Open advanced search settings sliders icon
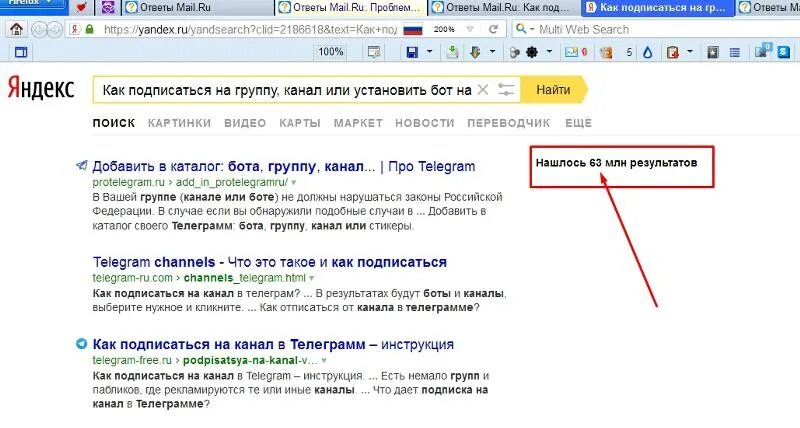The height and width of the screenshot is (428, 800). pos(506,90)
